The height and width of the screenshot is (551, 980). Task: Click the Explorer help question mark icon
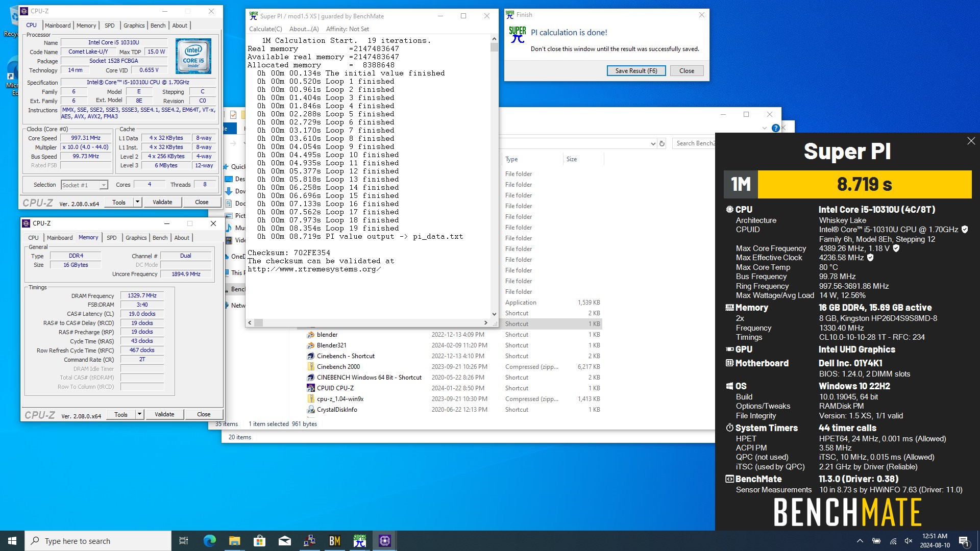pos(776,128)
